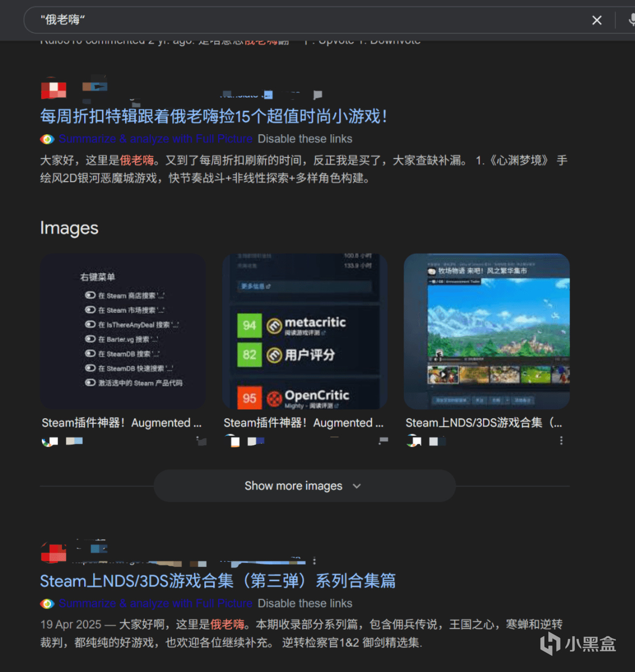Click the snippet dated 19 Apr 2025
The width and height of the screenshot is (635, 672).
point(301,634)
